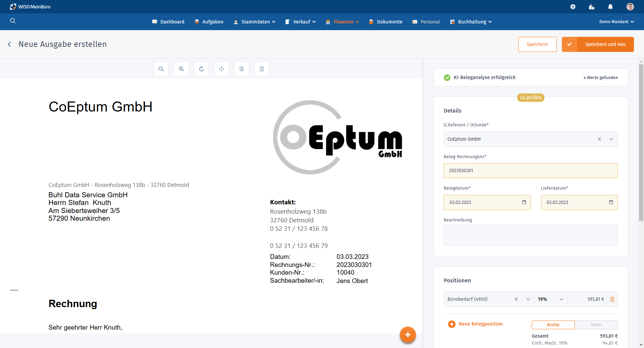Click the CoEptum logo in the document
Viewport: 644px width, 348px height.
tap(338, 137)
